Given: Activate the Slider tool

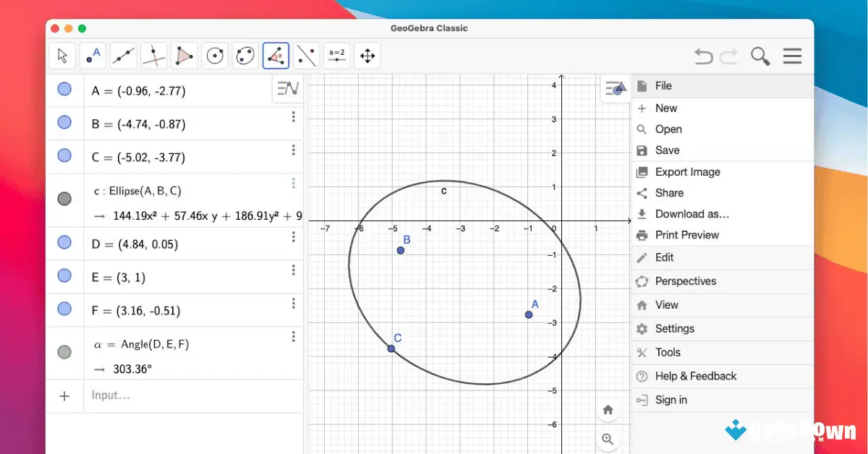Looking at the screenshot, I should [336, 55].
